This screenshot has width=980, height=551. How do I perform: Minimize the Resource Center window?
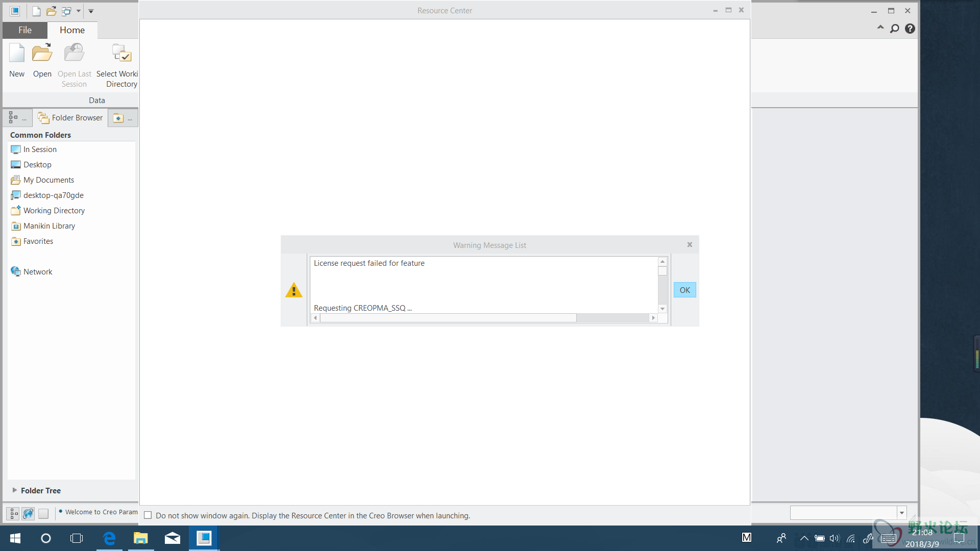(715, 10)
